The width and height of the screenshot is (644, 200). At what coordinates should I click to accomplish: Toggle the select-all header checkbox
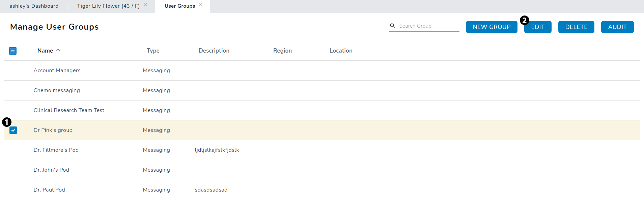coord(13,51)
